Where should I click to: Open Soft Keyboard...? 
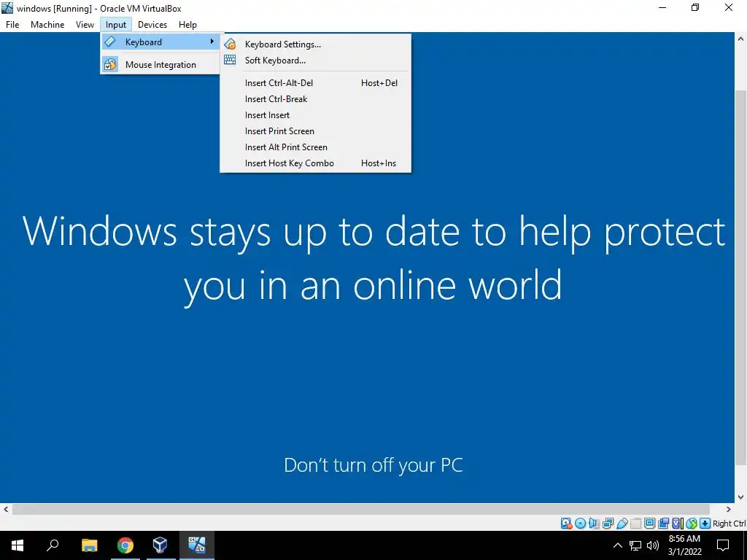[x=315, y=60]
